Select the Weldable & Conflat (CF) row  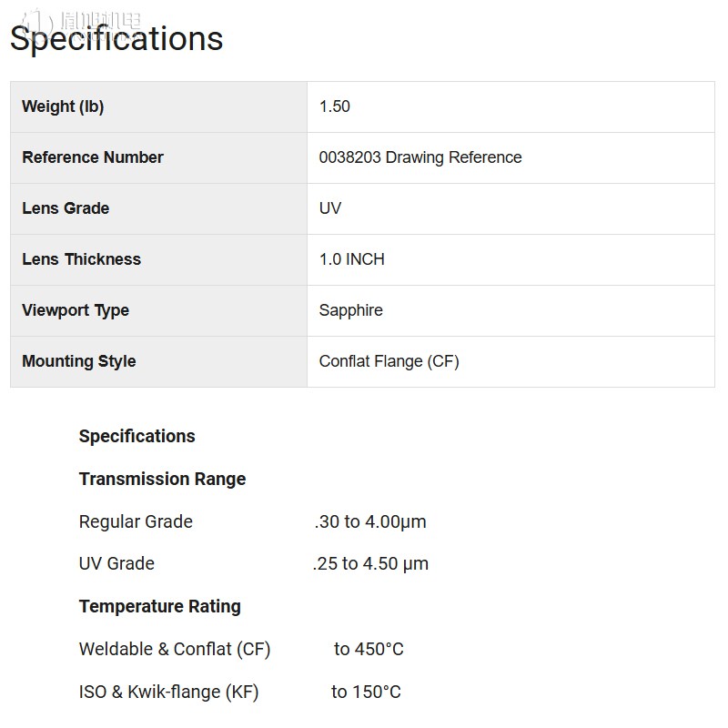point(241,649)
